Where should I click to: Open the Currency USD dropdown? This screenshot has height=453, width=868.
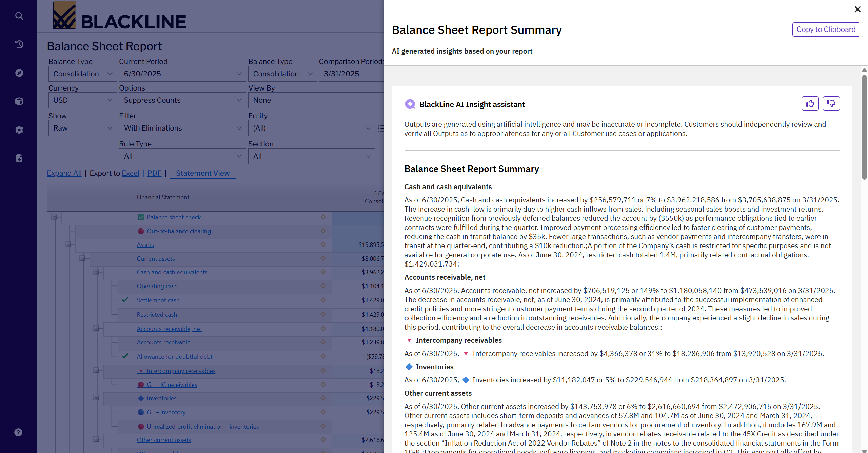[x=83, y=100]
